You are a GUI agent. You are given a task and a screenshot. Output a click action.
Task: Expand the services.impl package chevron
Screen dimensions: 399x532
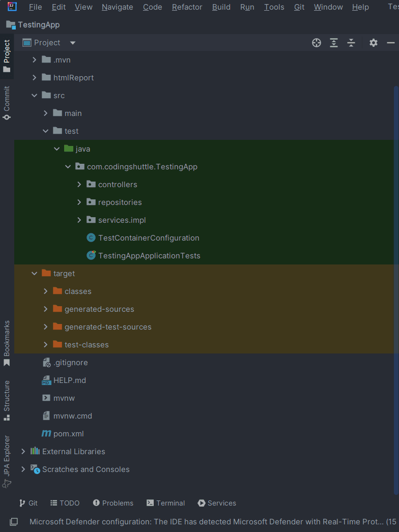pos(79,220)
